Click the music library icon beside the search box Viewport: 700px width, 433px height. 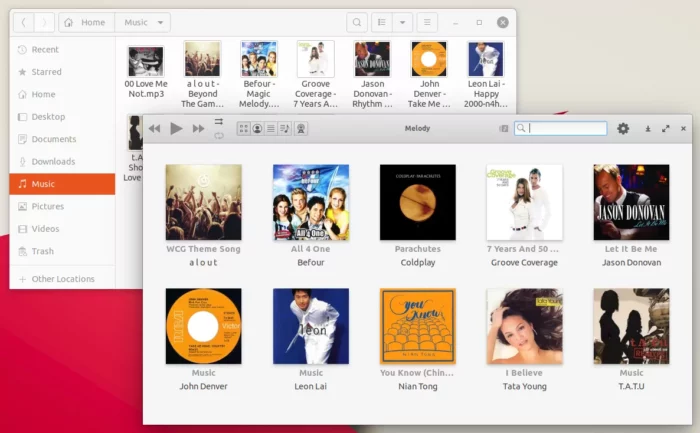(x=504, y=129)
